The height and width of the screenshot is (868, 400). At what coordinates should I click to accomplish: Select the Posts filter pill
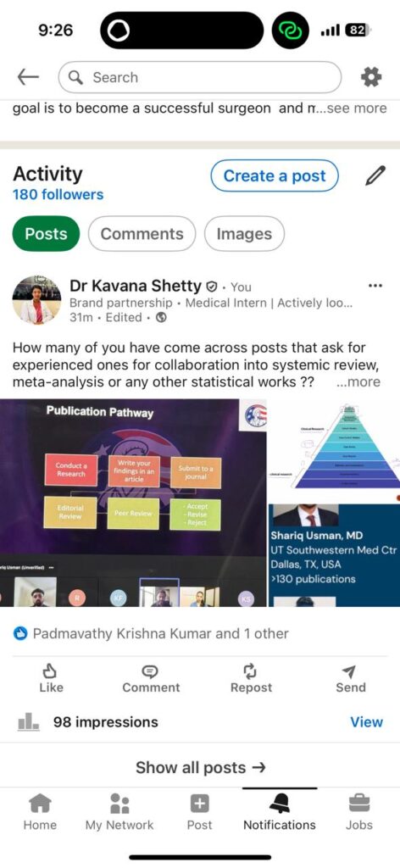(x=46, y=234)
